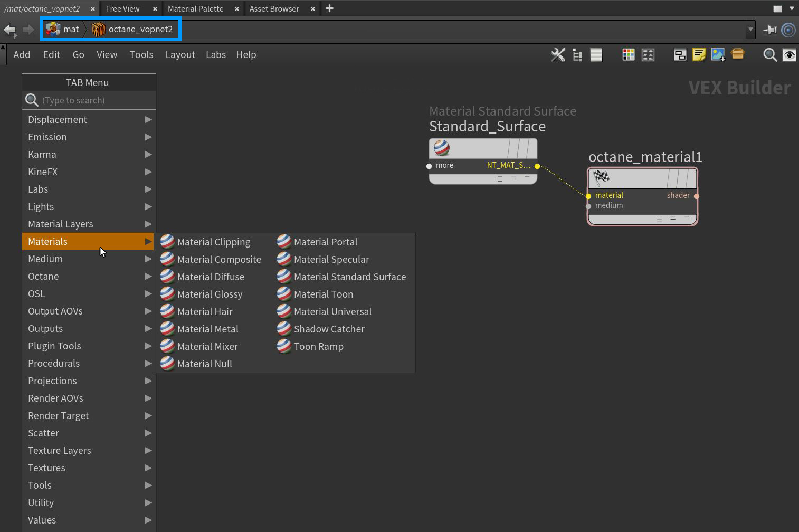Click the sticky note icon
Viewport: 799px width, 532px height.
(x=699, y=55)
